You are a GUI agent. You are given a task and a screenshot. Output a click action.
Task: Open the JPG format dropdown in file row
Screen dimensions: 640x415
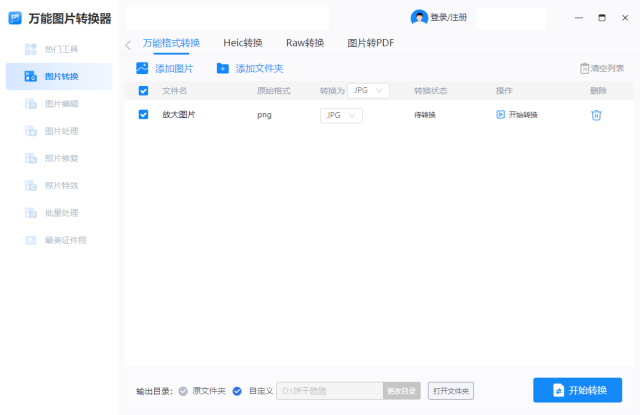[x=341, y=115]
